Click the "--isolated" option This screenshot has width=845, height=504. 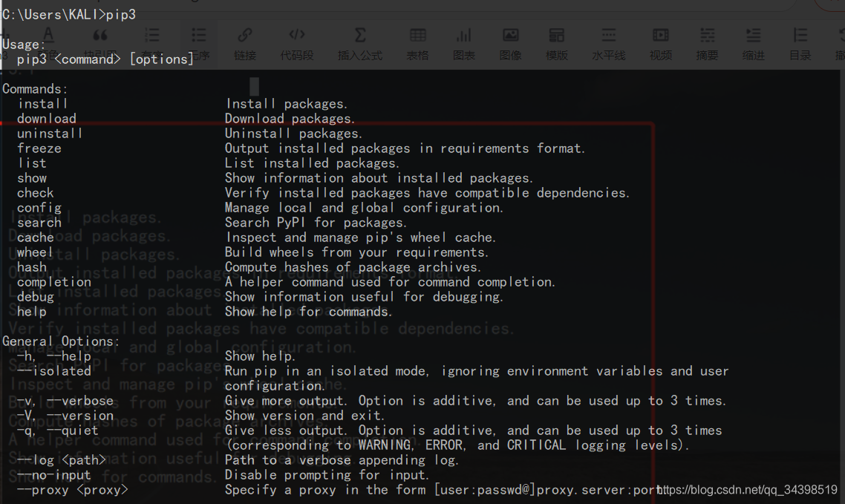[54, 371]
